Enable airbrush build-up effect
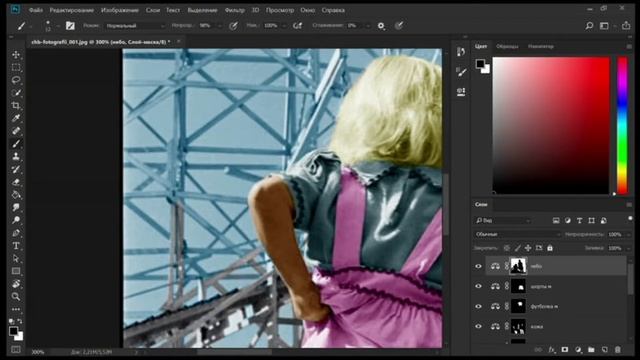The height and width of the screenshot is (360, 640). click(x=298, y=26)
